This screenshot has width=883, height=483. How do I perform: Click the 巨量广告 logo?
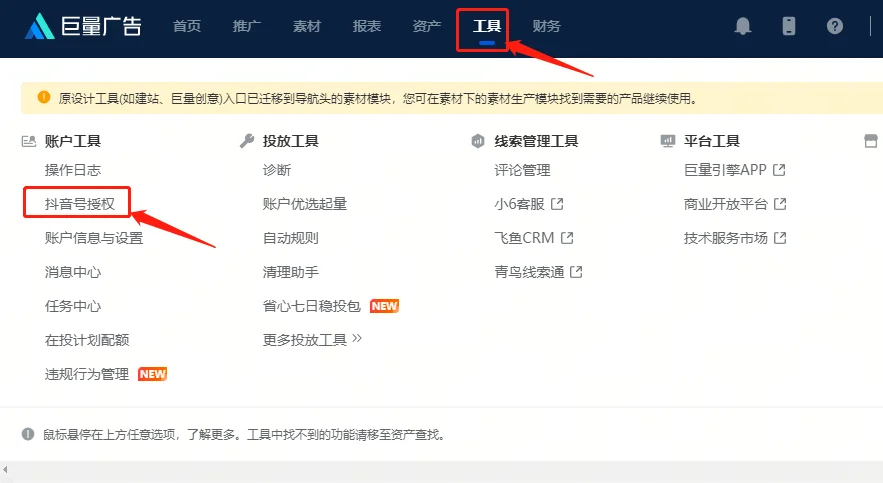point(84,27)
